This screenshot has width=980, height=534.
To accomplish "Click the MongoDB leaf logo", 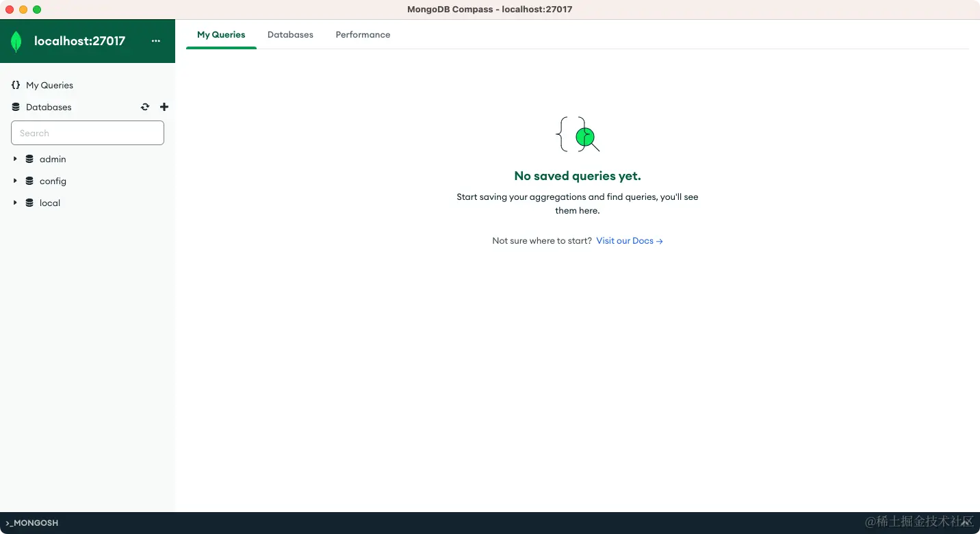I will (16, 42).
